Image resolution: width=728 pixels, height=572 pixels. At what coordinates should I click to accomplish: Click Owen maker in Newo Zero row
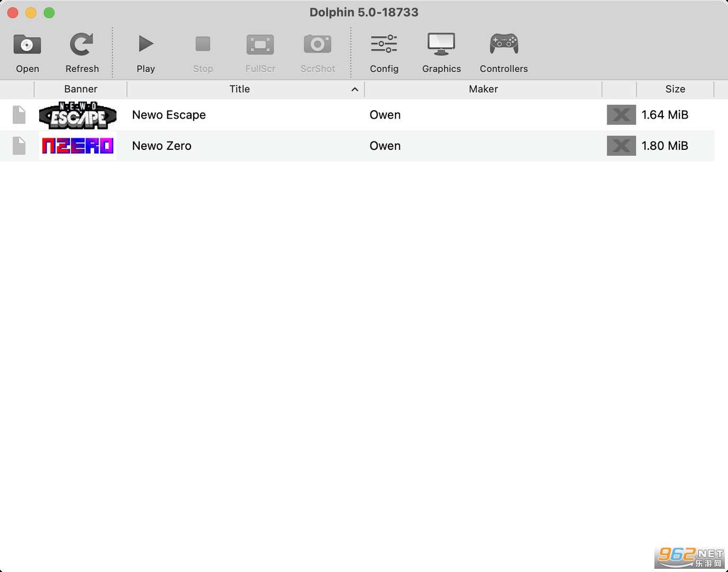click(x=385, y=146)
